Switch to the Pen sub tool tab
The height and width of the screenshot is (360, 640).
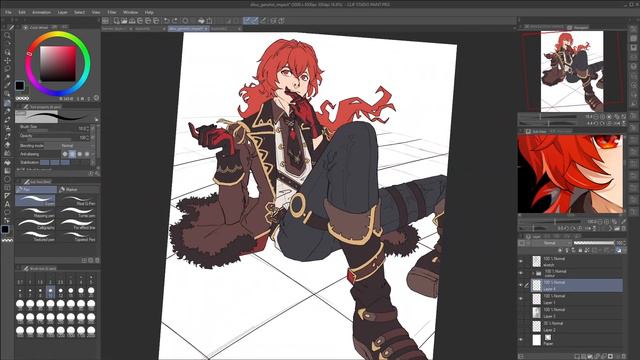[x=36, y=189]
